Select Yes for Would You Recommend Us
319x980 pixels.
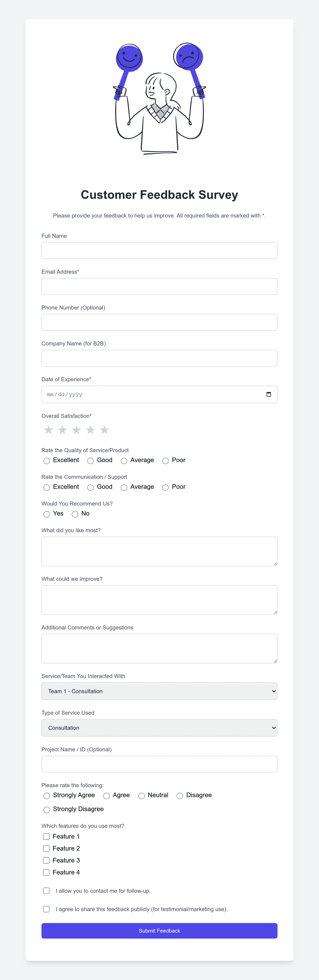46,514
